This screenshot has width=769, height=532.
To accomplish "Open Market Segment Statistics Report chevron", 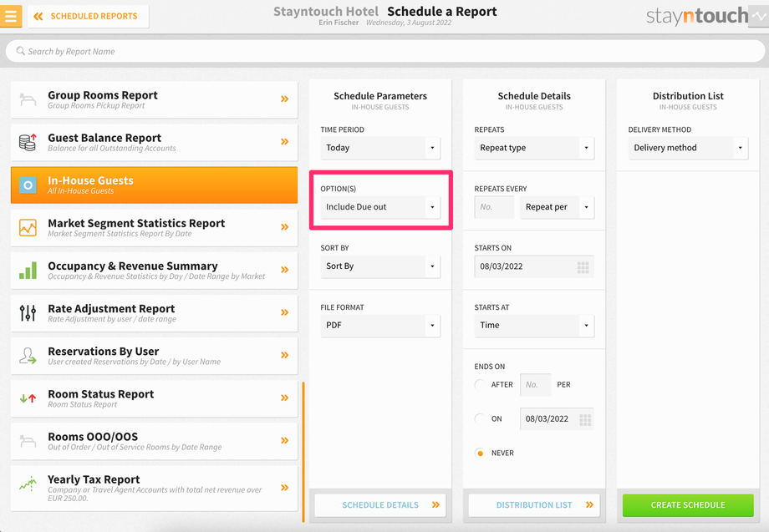I will [284, 227].
